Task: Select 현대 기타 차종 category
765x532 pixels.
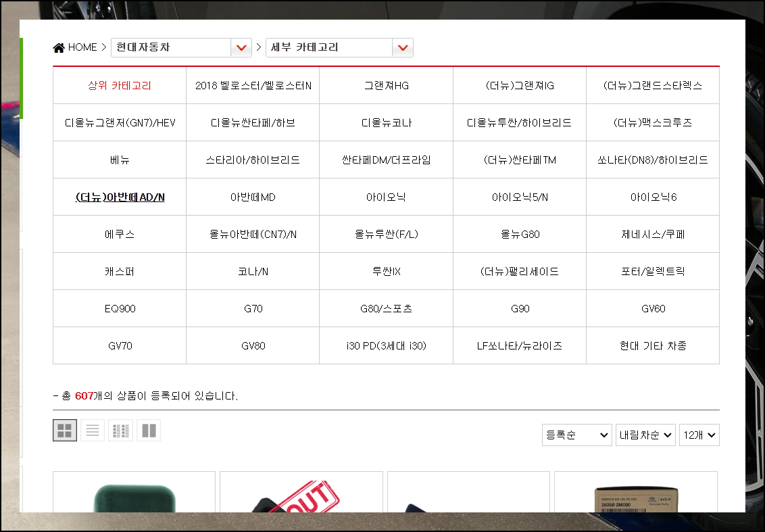Action: 653,345
